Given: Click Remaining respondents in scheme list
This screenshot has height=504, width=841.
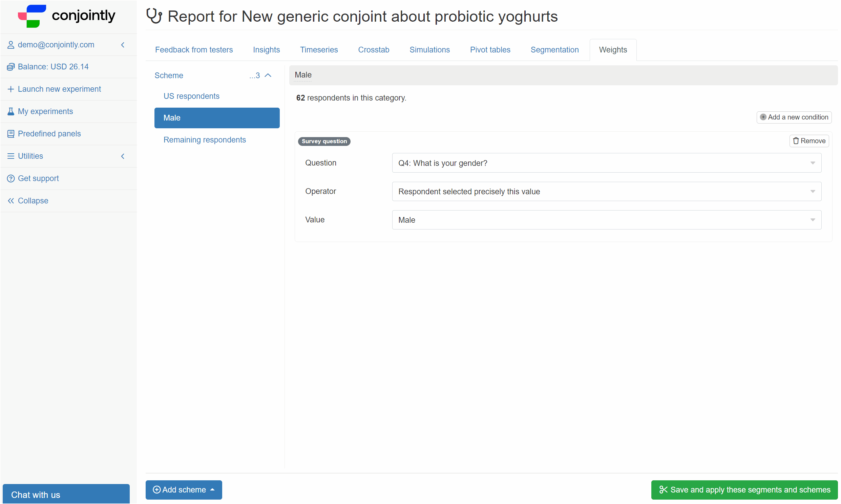Looking at the screenshot, I should [205, 140].
